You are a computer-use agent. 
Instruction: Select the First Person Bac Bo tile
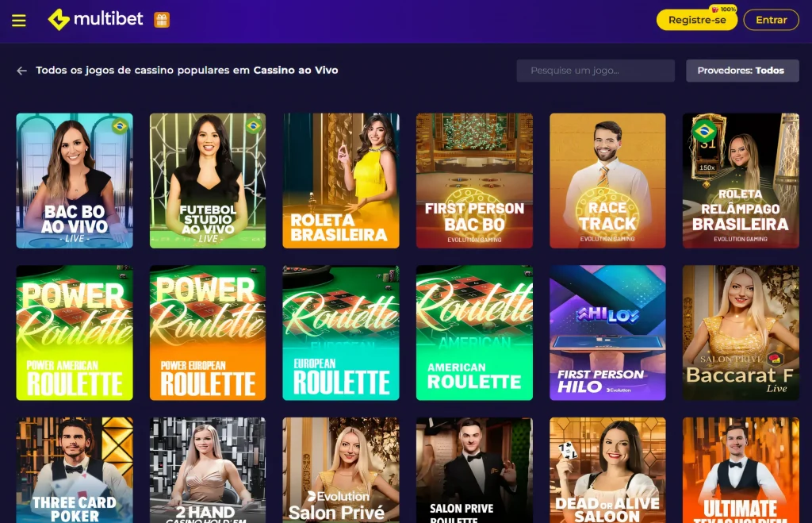[474, 181]
